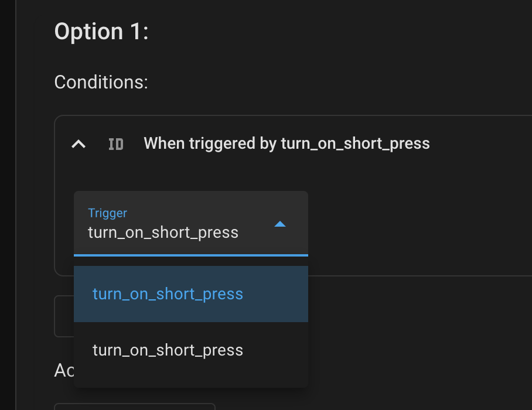Click the ID badge icon
Viewport: 532px width, 410px height.
115,143
